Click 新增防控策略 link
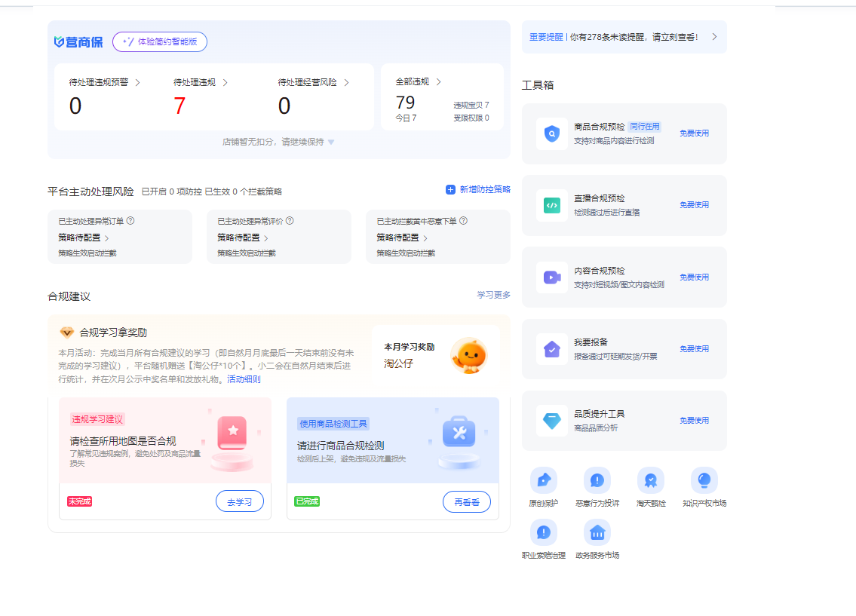The image size is (856, 616). click(478, 189)
